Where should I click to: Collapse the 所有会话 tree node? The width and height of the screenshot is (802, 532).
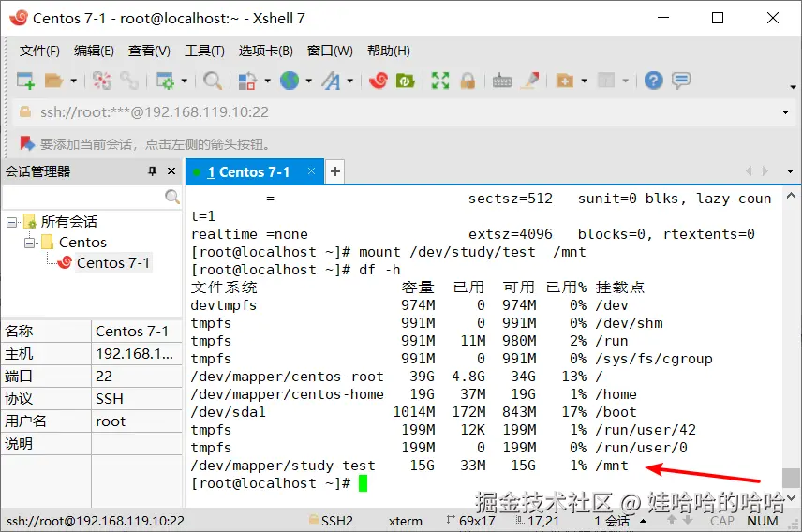(x=11, y=222)
